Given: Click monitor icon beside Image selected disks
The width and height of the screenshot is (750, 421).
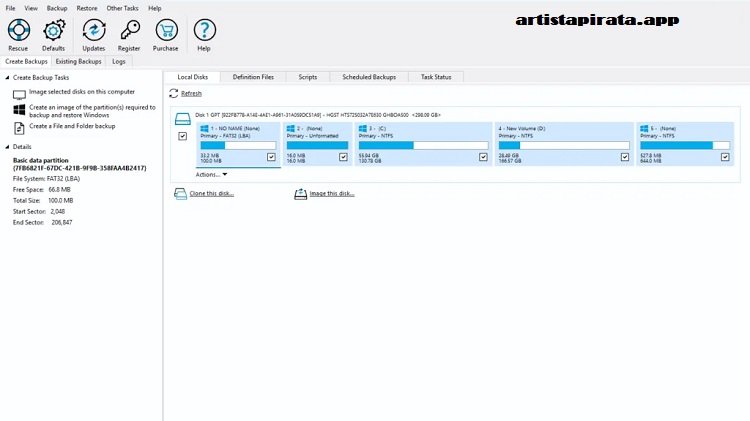Looking at the screenshot, I should pyautogui.click(x=19, y=95).
